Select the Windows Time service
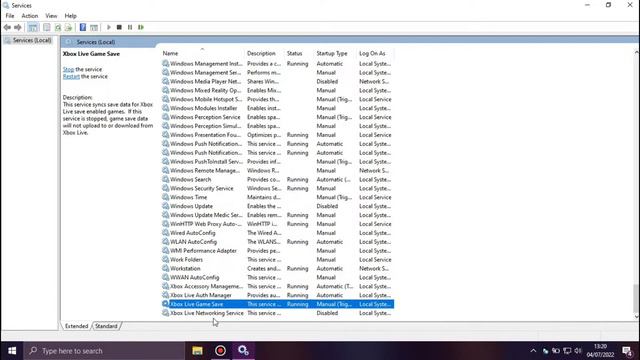This screenshot has width=640, height=360. tap(278, 197)
